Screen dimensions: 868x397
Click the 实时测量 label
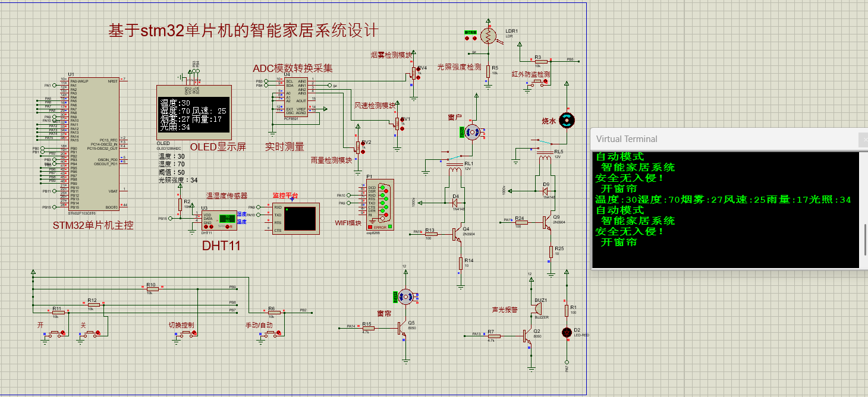pos(284,147)
